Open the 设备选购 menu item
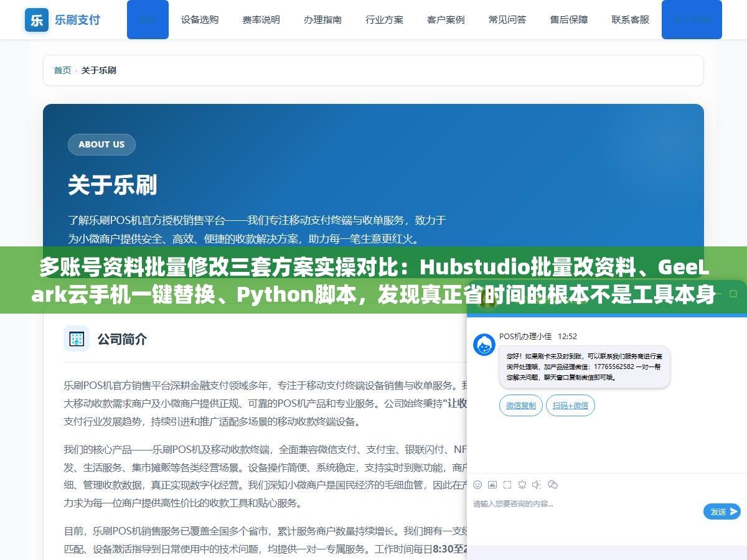The height and width of the screenshot is (560, 747). tap(200, 20)
